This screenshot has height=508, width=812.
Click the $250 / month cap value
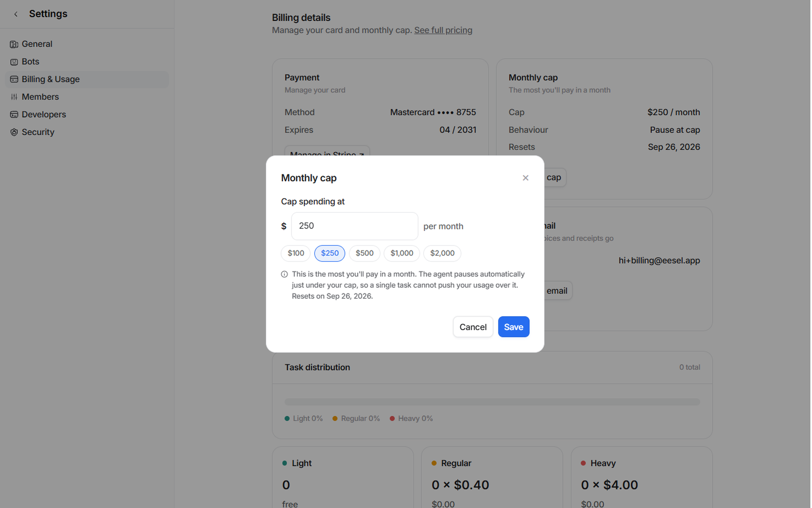tap(673, 112)
